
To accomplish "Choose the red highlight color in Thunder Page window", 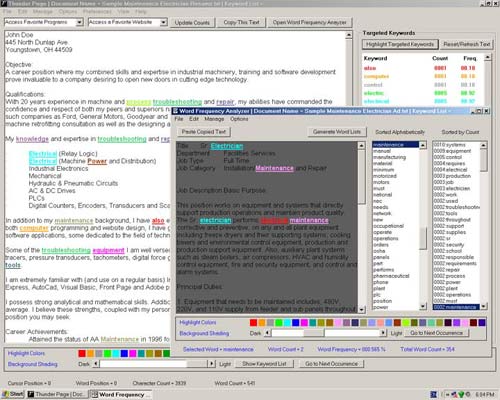I will click(x=82, y=353).
